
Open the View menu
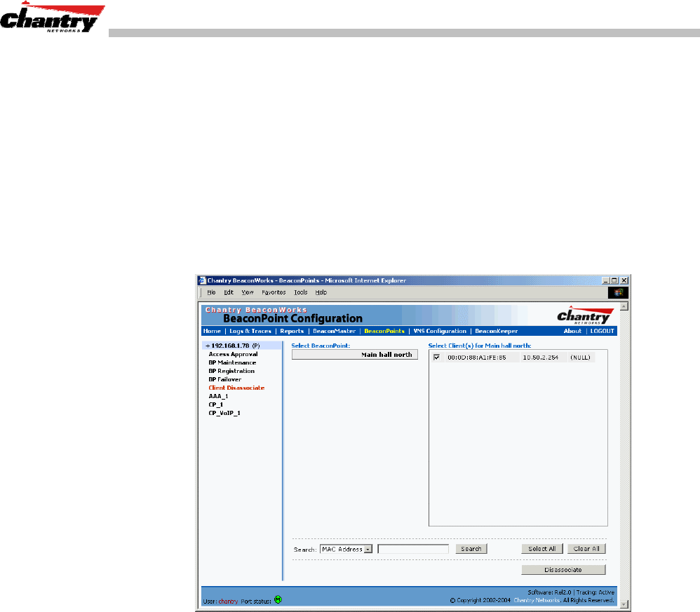248,292
